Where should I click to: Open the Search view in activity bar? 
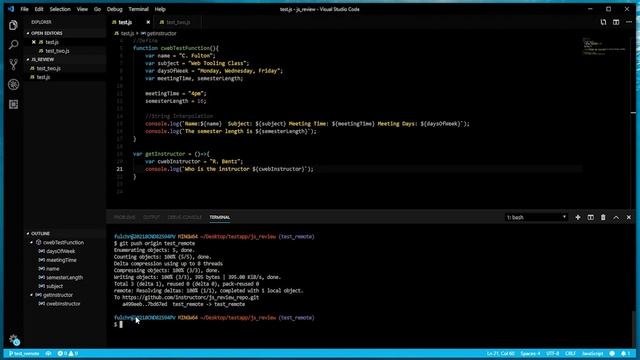click(13, 44)
